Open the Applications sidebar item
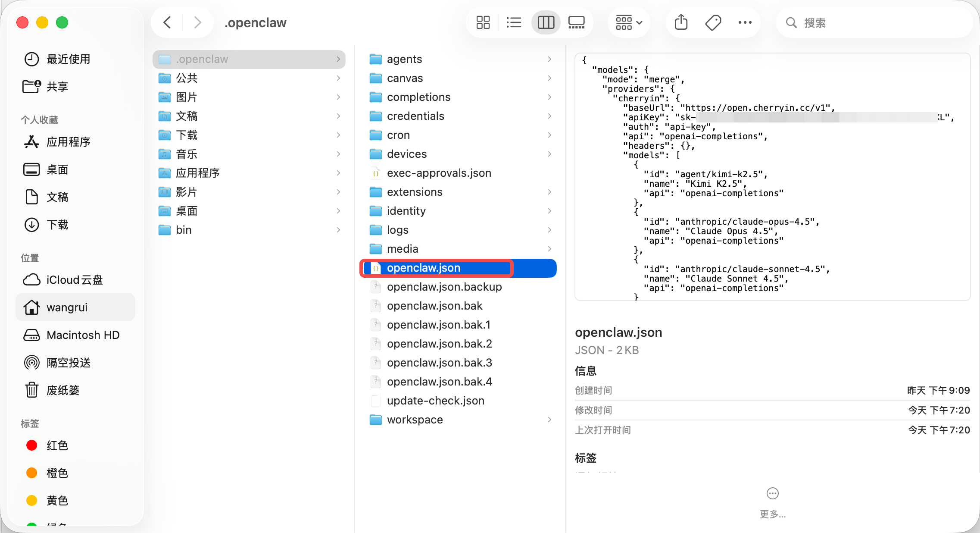980x533 pixels. point(68,142)
